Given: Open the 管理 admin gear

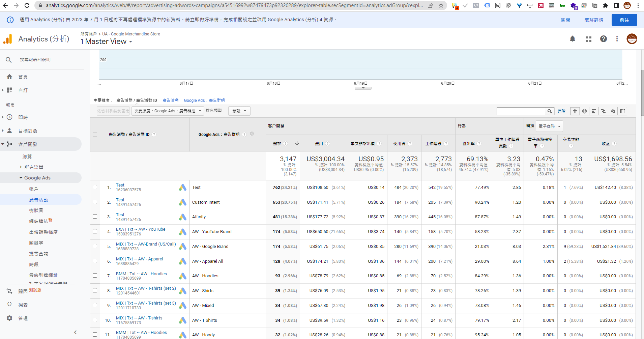Looking at the screenshot, I should [x=9, y=318].
